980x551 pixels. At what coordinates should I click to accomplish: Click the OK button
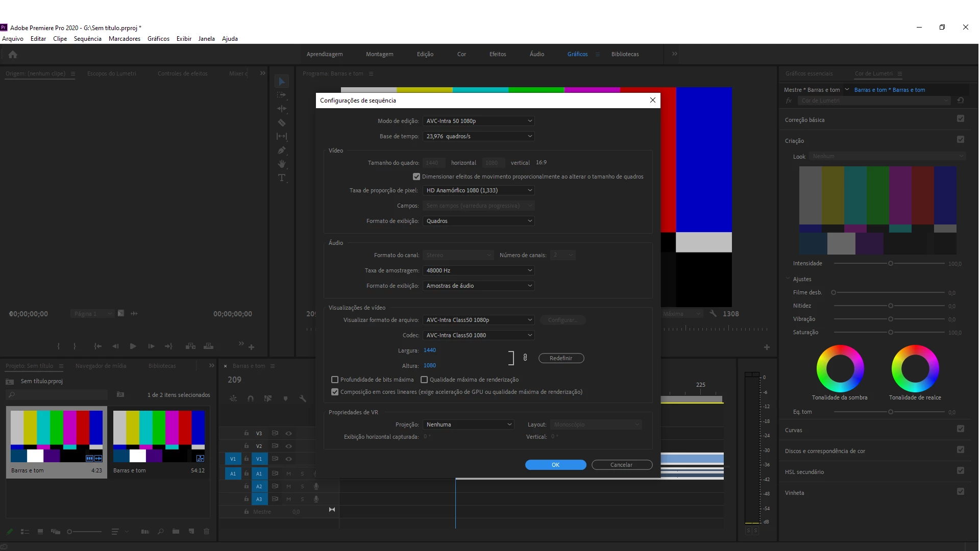555,465
